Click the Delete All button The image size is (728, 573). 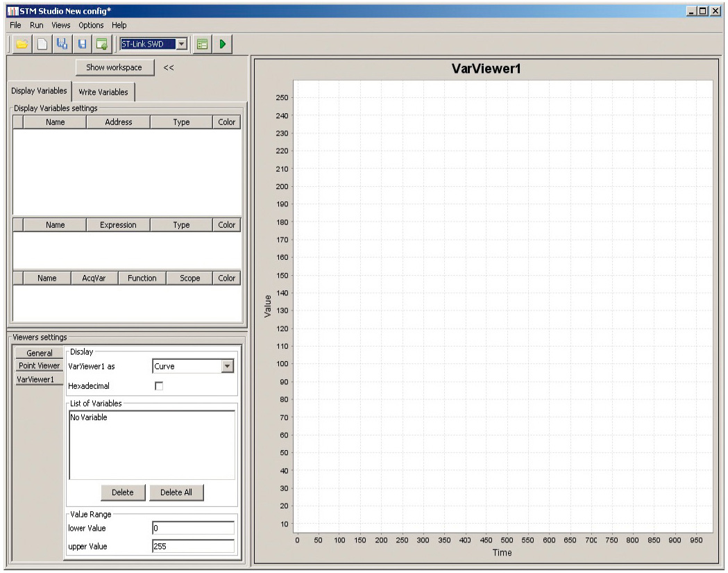tap(176, 492)
